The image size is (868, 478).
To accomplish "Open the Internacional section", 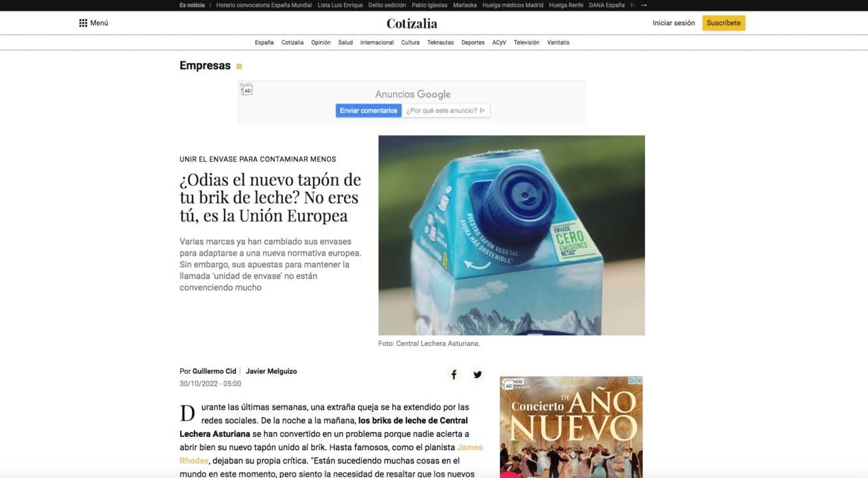I will (377, 42).
